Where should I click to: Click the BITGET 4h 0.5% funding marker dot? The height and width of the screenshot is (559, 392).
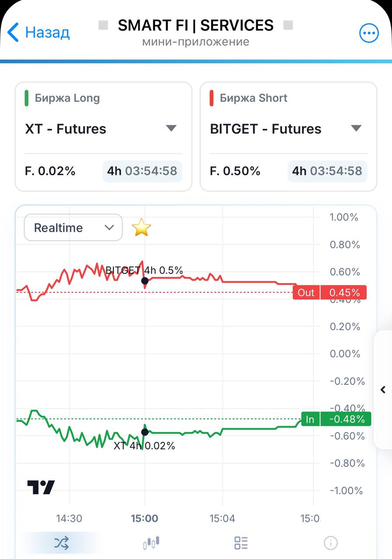[145, 281]
